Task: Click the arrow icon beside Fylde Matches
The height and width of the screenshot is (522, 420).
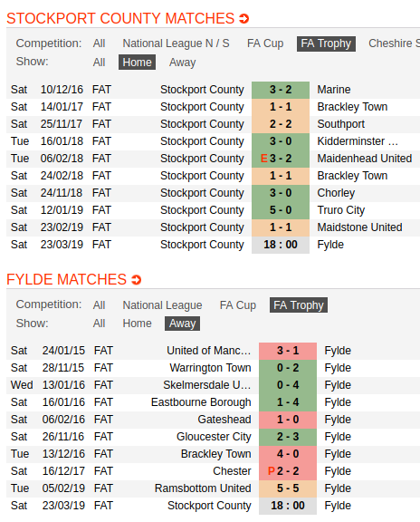Action: coord(137,280)
